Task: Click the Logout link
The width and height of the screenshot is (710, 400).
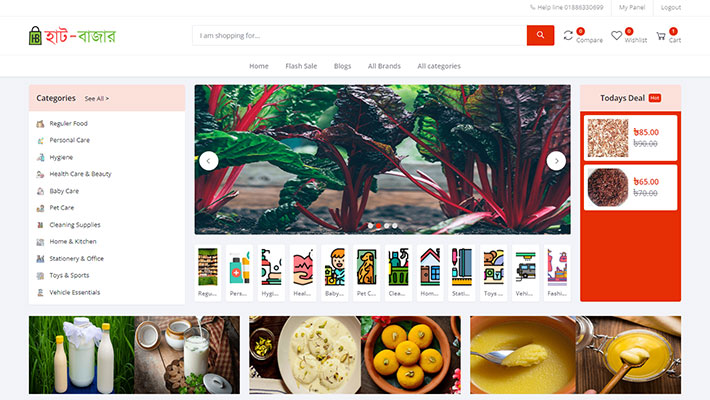Action: click(x=671, y=7)
